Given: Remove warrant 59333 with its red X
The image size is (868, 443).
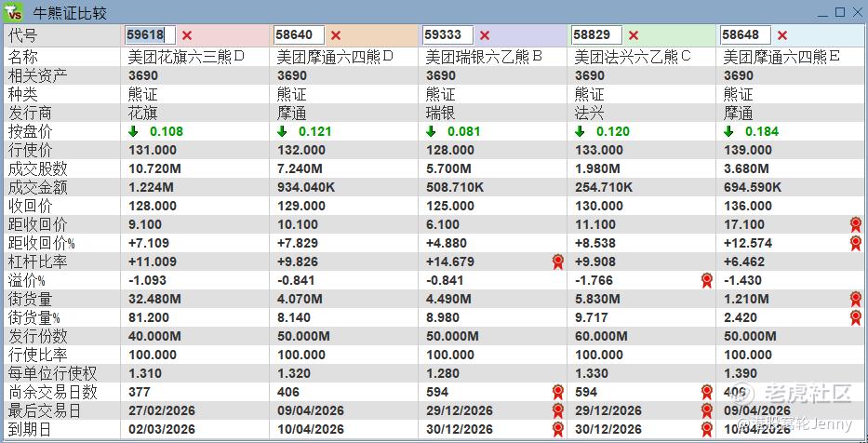Looking at the screenshot, I should click(485, 35).
